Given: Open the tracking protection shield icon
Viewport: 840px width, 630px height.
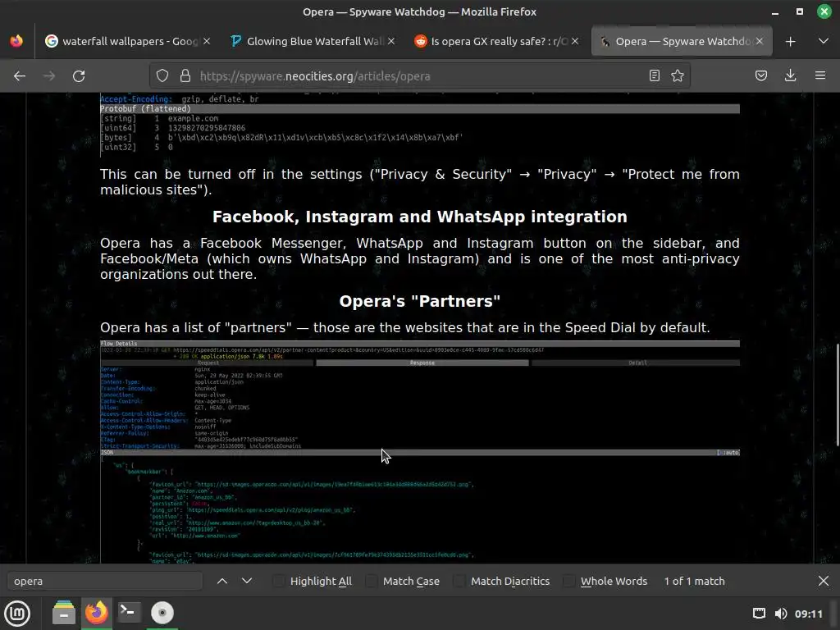Looking at the screenshot, I should [x=162, y=76].
